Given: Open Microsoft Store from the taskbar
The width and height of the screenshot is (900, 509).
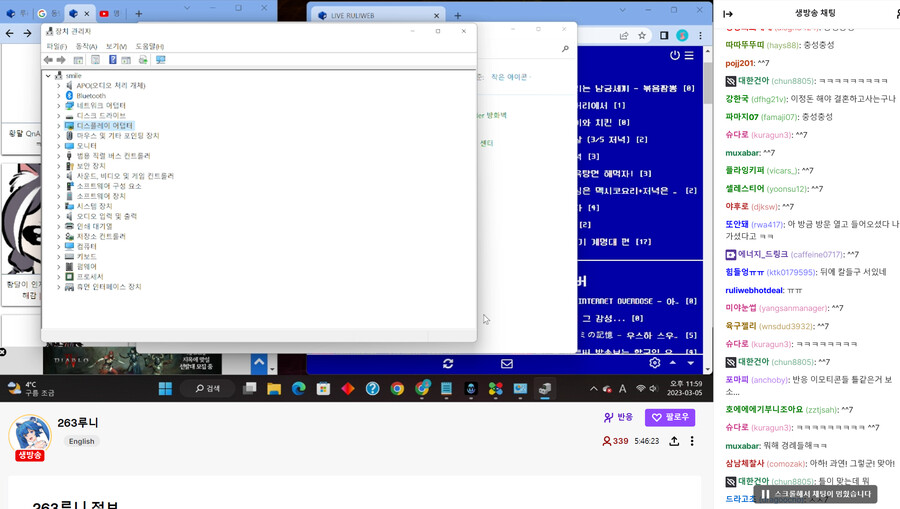Looking at the screenshot, I should click(323, 389).
